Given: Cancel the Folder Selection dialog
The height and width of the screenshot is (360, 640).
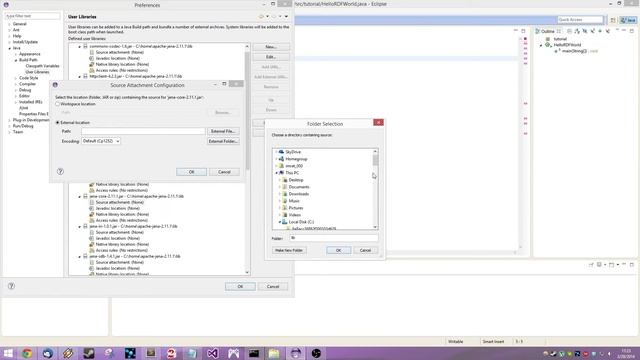Looking at the screenshot, I should (x=365, y=250).
